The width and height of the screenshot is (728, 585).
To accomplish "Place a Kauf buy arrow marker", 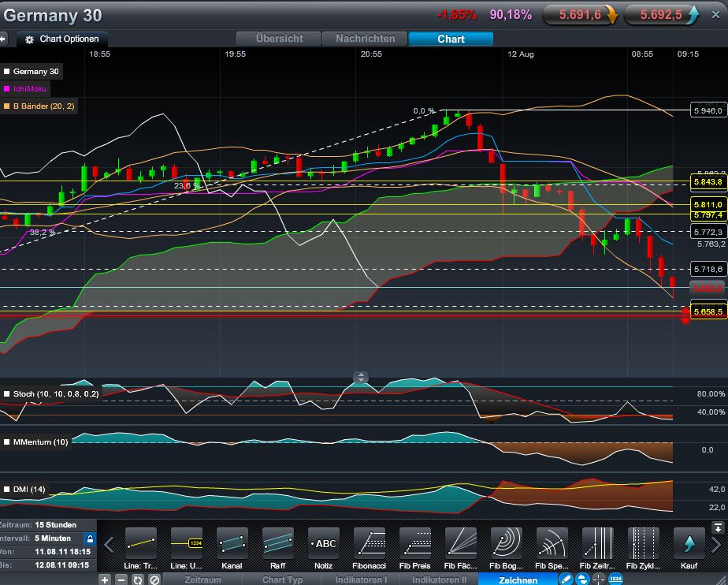I will pyautogui.click(x=689, y=543).
